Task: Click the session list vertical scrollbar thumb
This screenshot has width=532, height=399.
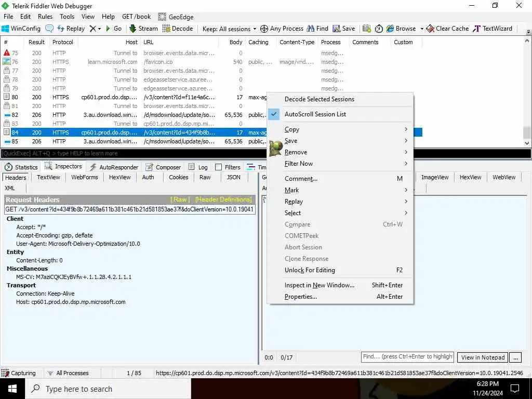Action: tap(527, 132)
